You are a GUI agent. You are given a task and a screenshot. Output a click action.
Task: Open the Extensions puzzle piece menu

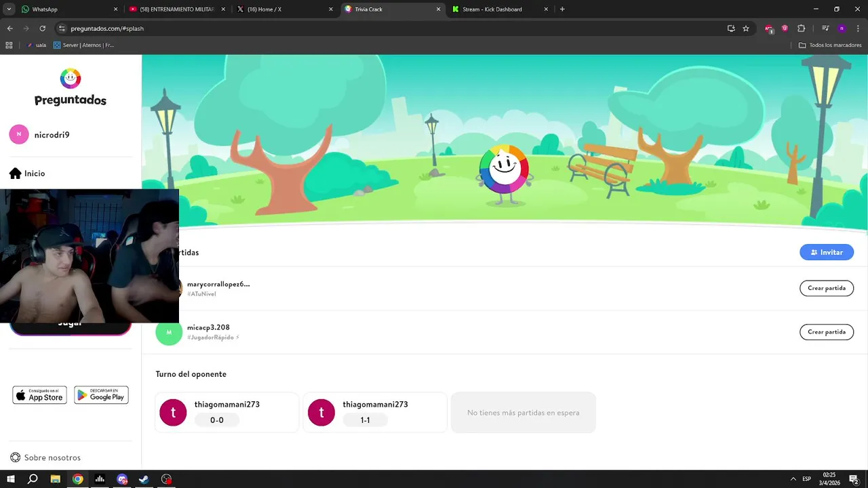[801, 28]
